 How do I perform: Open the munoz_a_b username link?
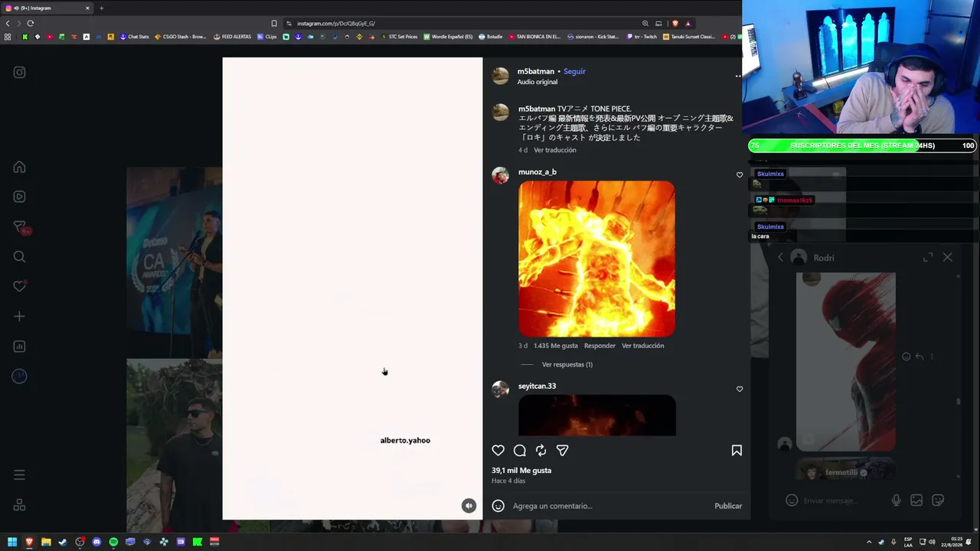(537, 172)
